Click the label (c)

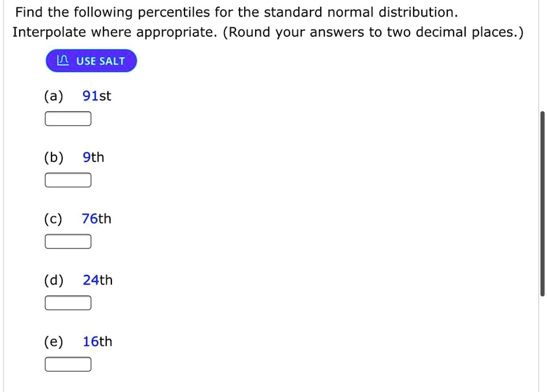click(54, 219)
